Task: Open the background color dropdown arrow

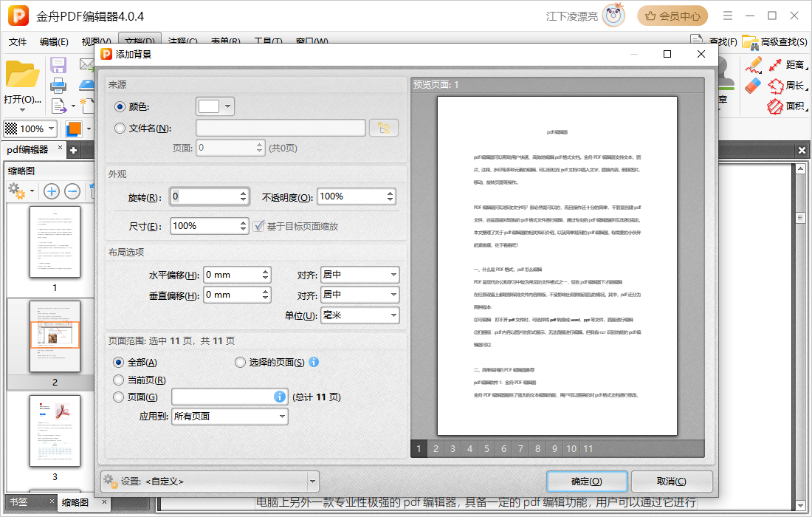Action: (227, 106)
